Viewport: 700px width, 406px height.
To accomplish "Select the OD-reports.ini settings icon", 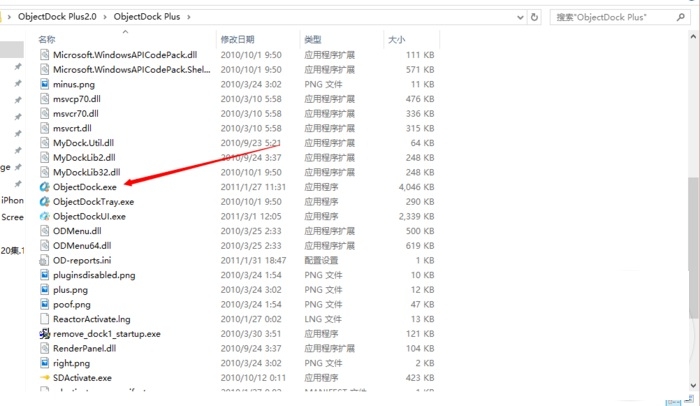I will pyautogui.click(x=44, y=260).
